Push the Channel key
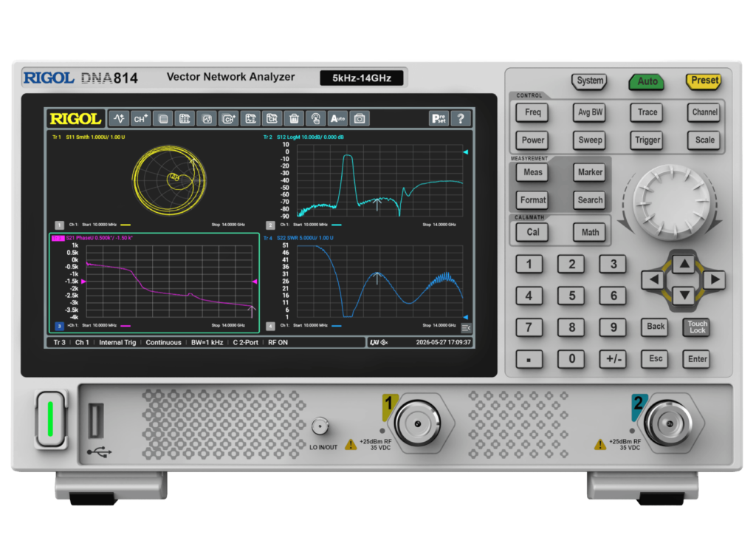 coord(704,112)
